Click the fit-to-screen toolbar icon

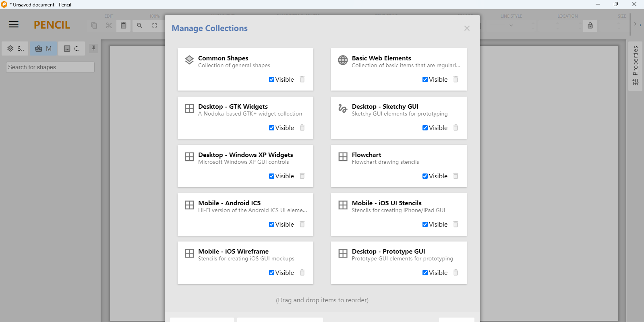tap(155, 25)
